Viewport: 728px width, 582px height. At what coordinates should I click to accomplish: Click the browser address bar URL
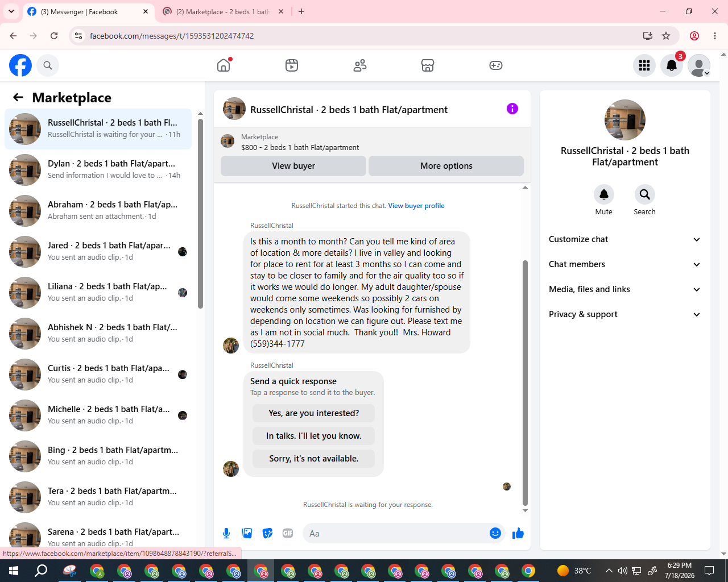[172, 36]
